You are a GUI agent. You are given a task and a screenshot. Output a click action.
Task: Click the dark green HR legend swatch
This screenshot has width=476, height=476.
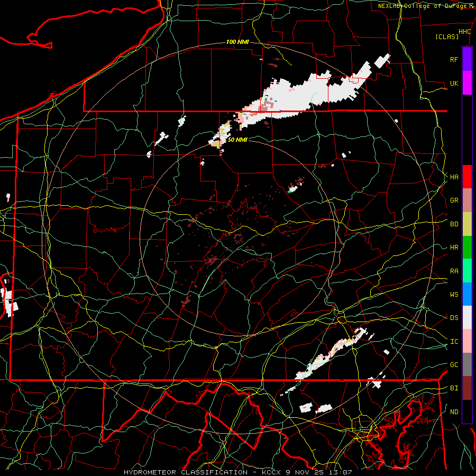[x=467, y=247]
